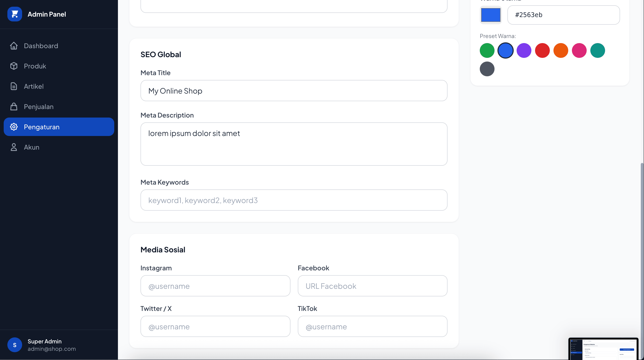Click the Instagram username field
Screen dimensions: 644x360
coord(215,286)
